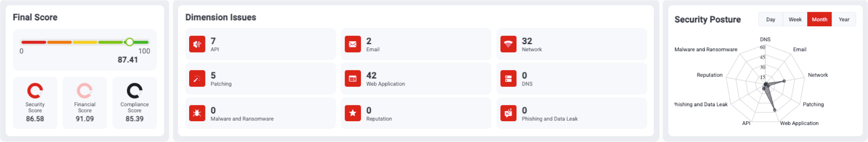Select the Year time range tab

click(x=844, y=19)
